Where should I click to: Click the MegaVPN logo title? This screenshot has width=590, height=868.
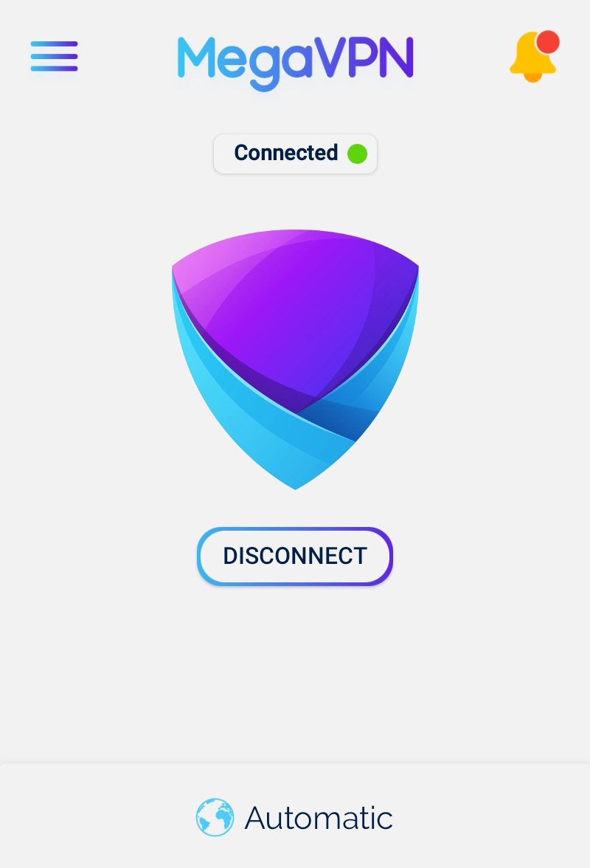(295, 62)
